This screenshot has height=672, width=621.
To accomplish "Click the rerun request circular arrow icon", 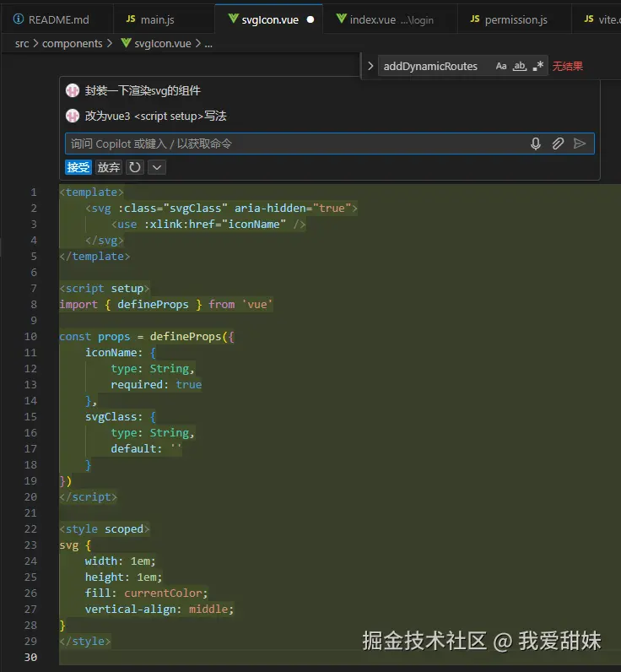I will (x=135, y=167).
